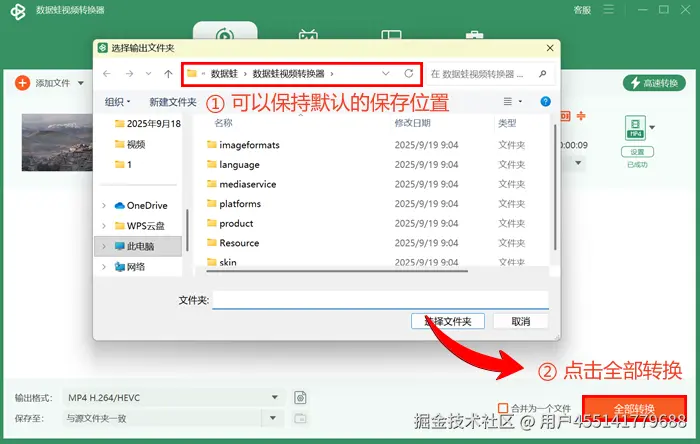
Task: Click 添加文件 plus icon in main window
Action: [22, 83]
